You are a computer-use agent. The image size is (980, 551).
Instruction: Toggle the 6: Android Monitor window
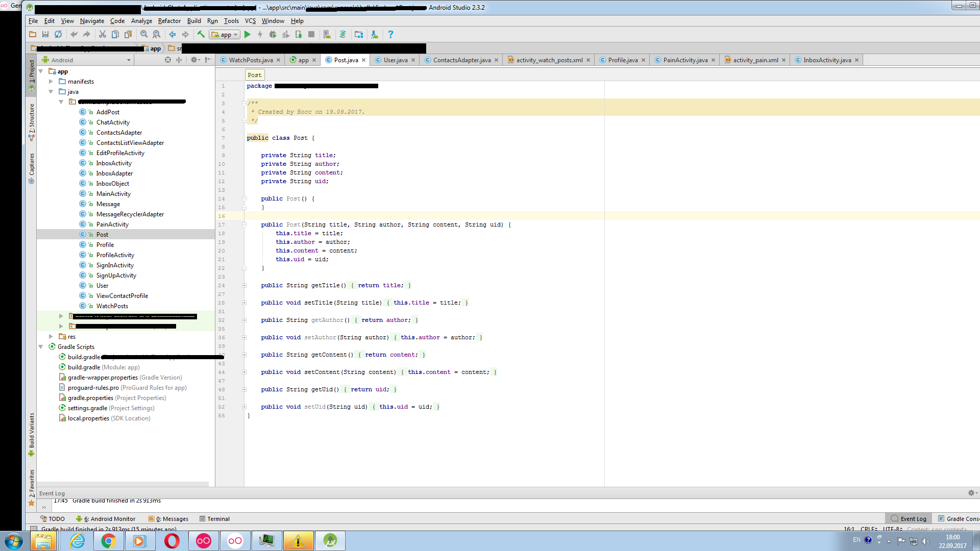click(106, 519)
